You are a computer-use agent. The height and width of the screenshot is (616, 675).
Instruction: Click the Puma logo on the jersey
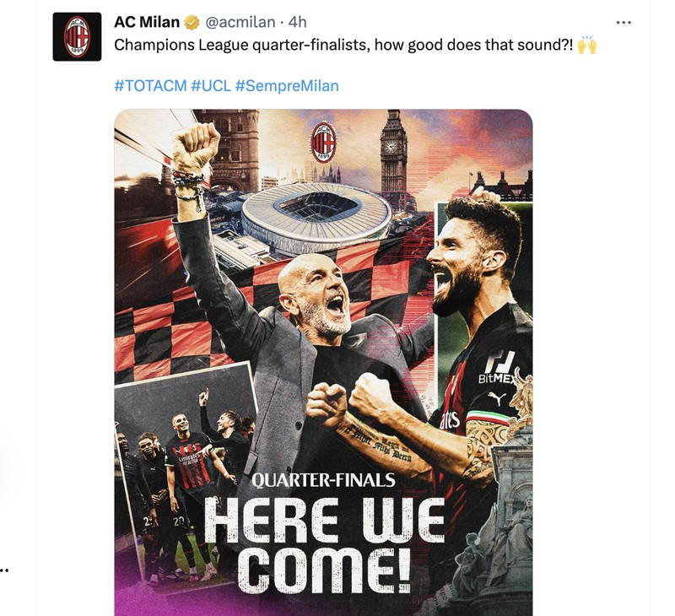pos(497,398)
